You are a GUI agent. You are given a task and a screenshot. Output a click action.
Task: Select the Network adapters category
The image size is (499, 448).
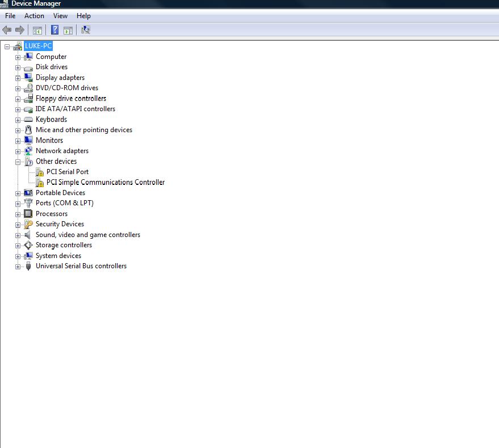[x=62, y=150]
